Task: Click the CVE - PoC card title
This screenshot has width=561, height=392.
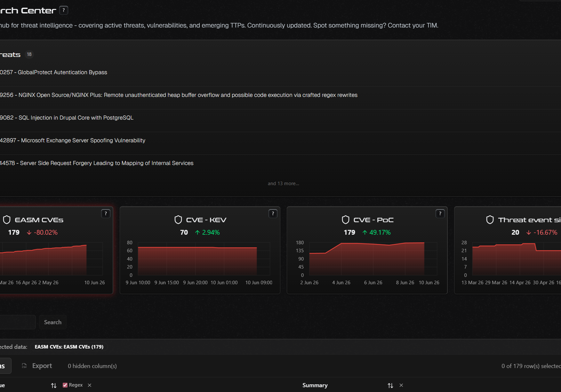Action: point(373,220)
